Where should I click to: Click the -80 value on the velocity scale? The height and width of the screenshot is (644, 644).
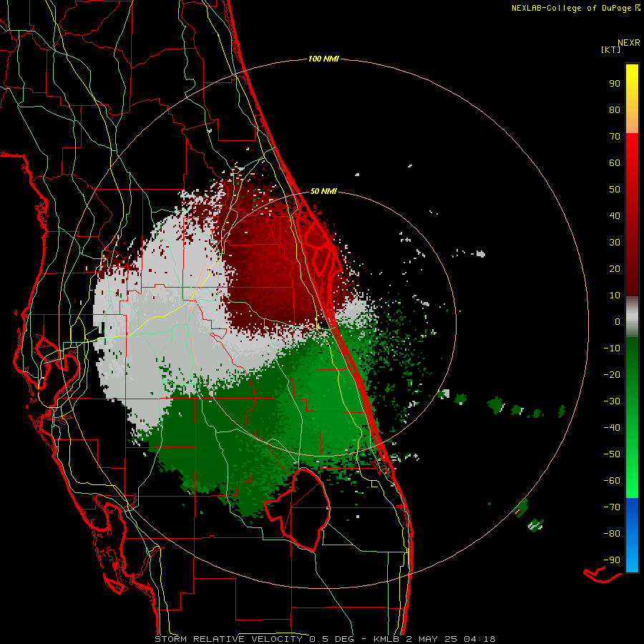click(x=612, y=534)
